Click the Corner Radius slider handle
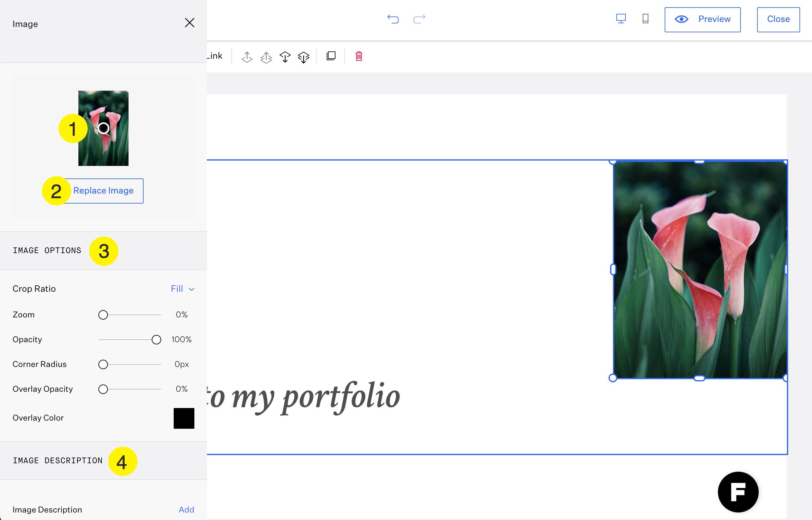The image size is (812, 520). [103, 364]
